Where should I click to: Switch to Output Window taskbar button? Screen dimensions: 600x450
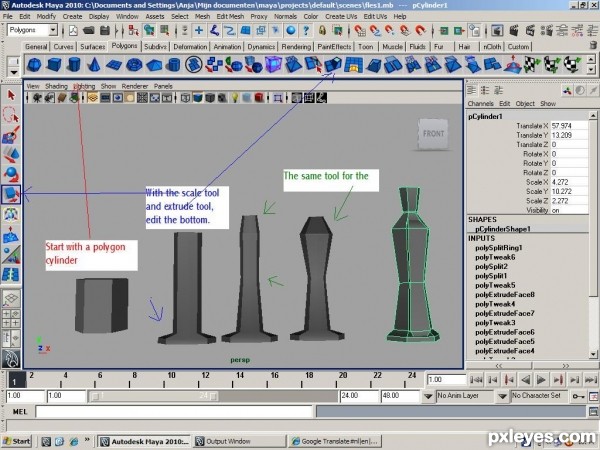(239, 441)
